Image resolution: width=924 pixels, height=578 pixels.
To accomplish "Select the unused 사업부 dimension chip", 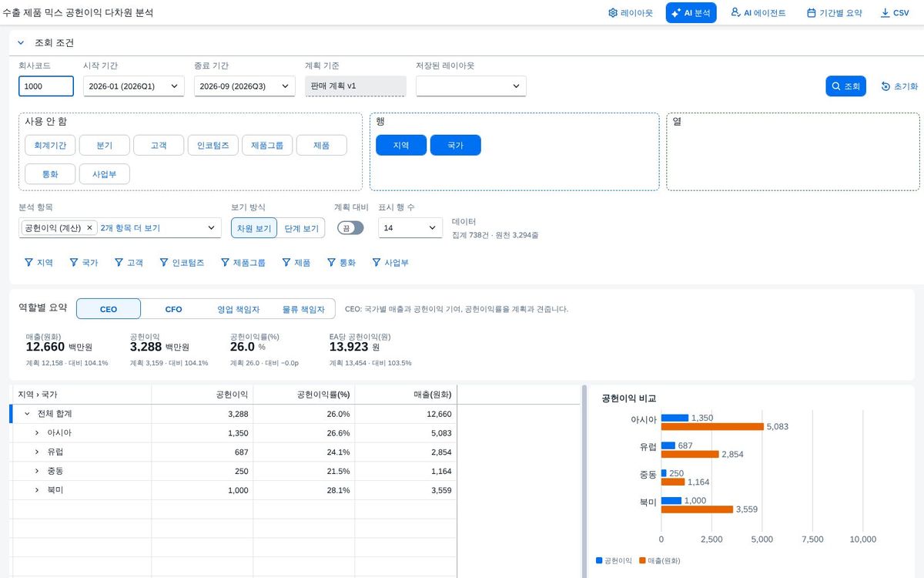I will tap(104, 173).
